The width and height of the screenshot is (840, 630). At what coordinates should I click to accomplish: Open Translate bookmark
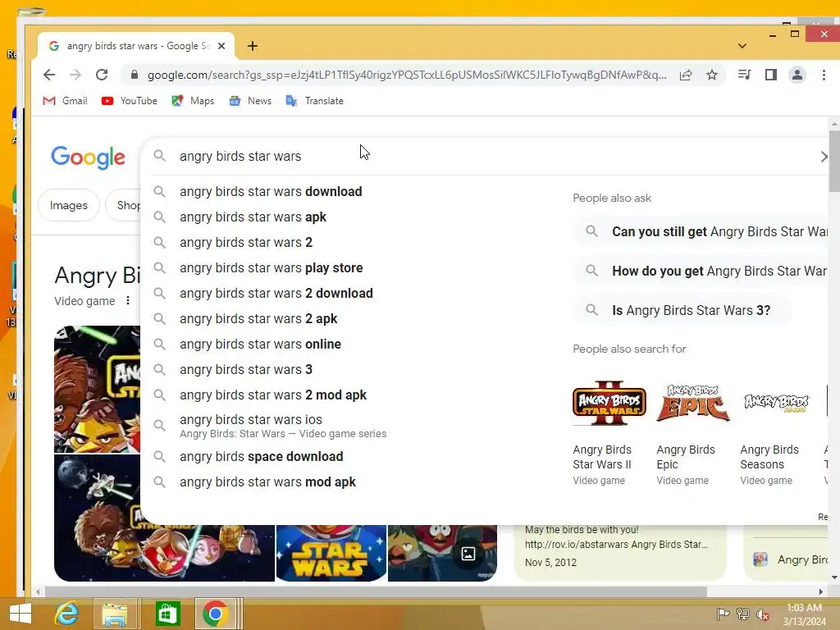point(314,101)
